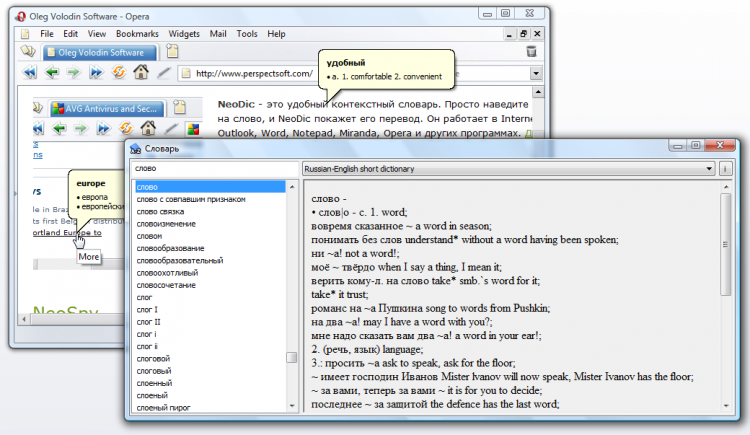750x435 pixels.
Task: Select 'слоеный пирог' in the word list
Action: (163, 408)
